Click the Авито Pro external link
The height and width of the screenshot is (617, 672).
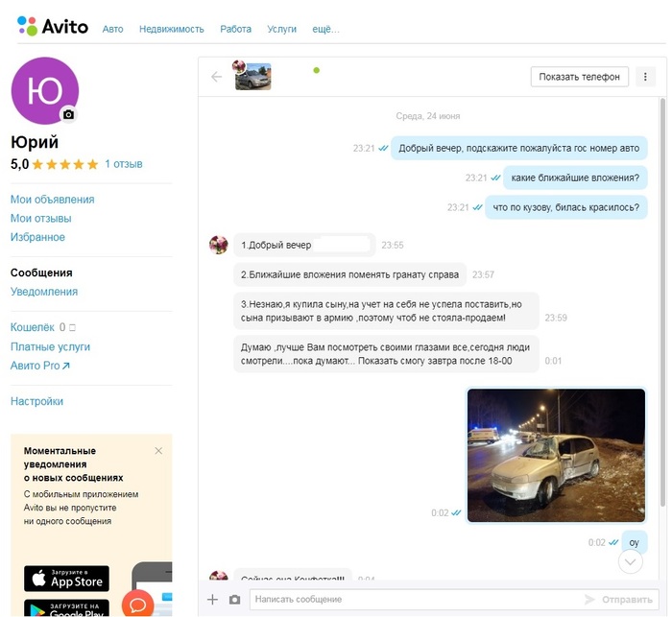coord(40,366)
